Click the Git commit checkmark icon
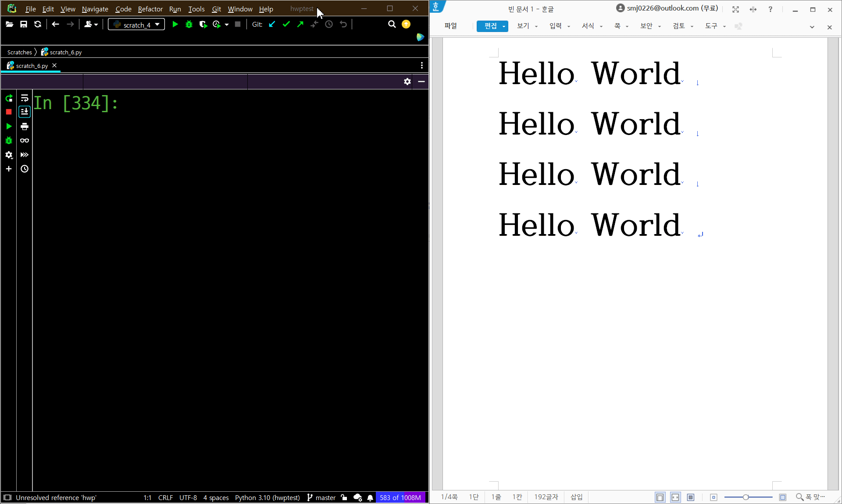The width and height of the screenshot is (842, 504). [286, 25]
